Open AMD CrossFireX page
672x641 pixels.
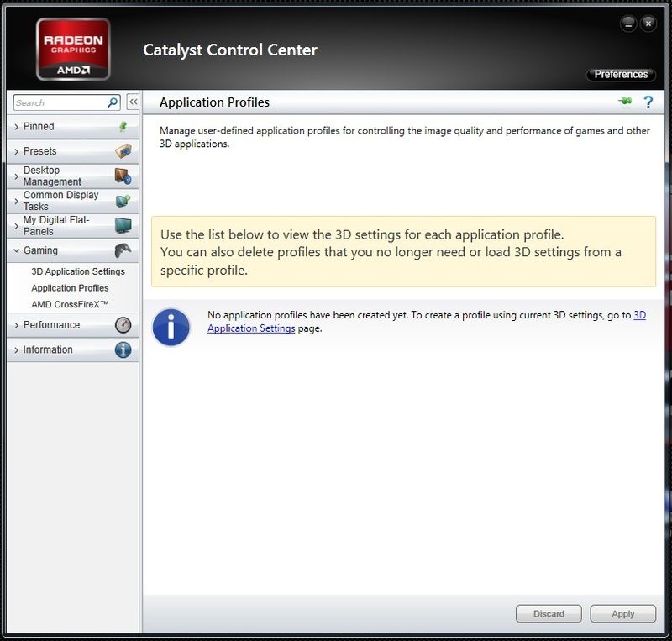click(70, 304)
